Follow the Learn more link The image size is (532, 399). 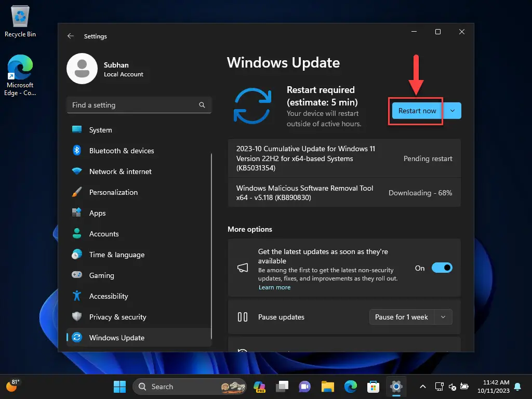(274, 287)
